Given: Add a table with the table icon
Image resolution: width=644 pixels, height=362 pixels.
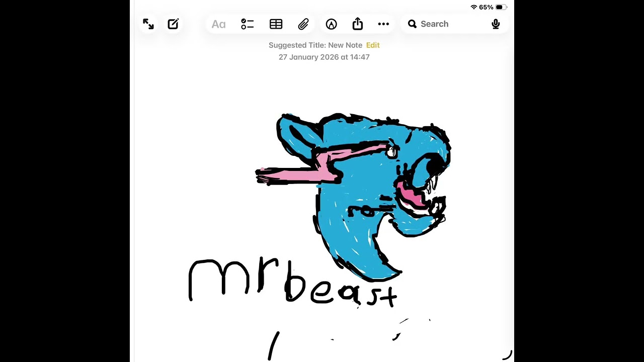Looking at the screenshot, I should (276, 24).
